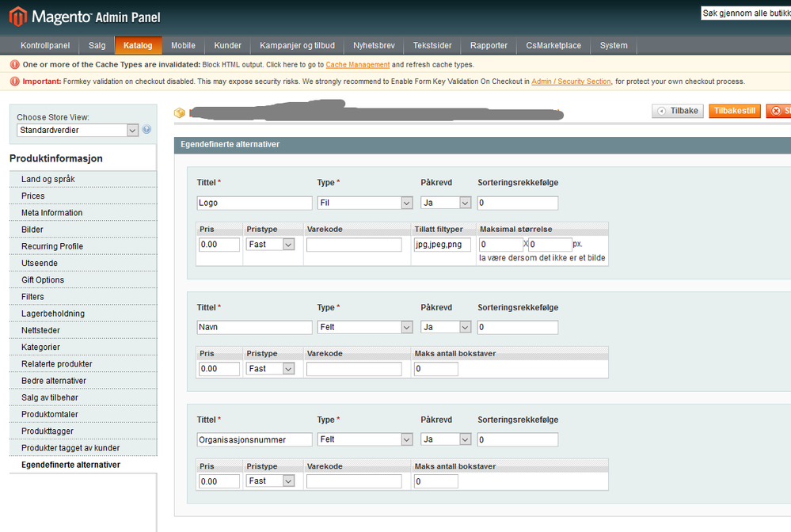Select the Bilder tab

83,230
